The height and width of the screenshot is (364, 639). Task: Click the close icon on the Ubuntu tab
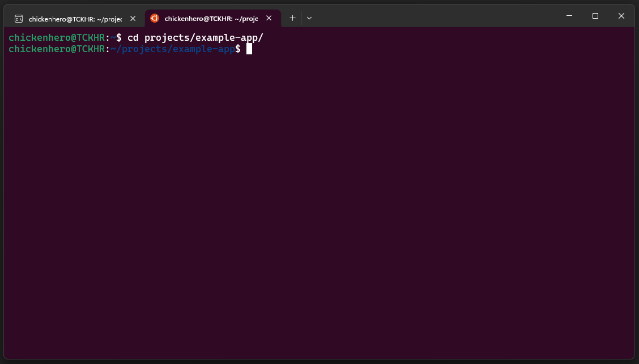269,18
